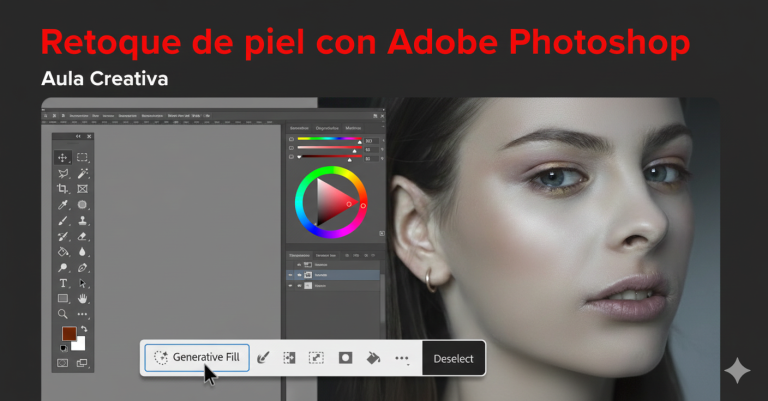Click the layers panel vertical scrollbar
768x401 pixels.
pyautogui.click(x=382, y=299)
